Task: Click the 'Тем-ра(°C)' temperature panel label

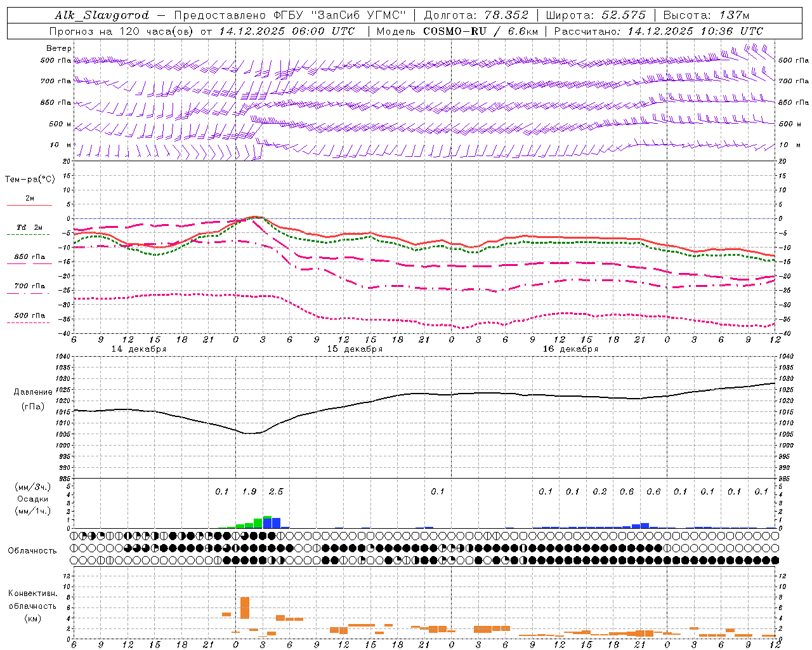Action: click(x=30, y=180)
